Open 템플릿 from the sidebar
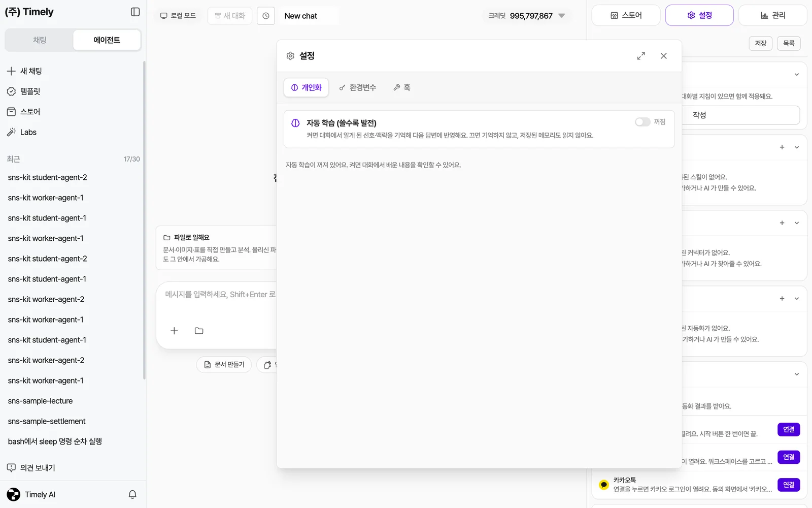The width and height of the screenshot is (812, 508). [30, 91]
